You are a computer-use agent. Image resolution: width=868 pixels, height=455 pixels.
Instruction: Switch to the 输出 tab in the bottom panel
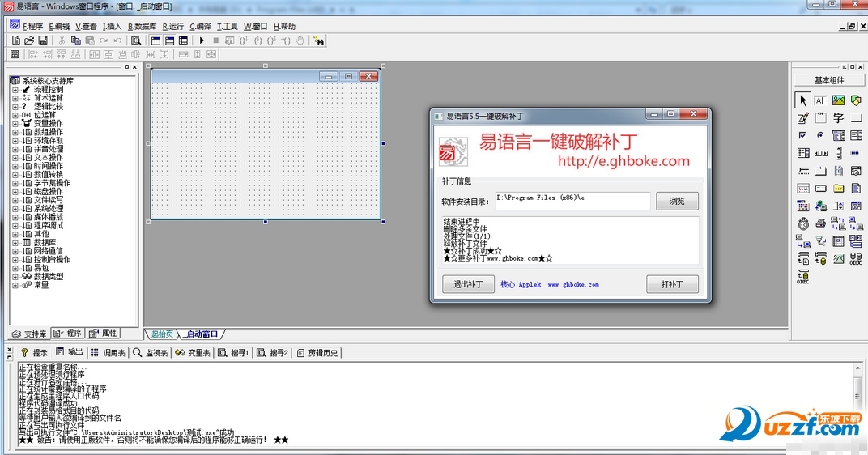click(69, 352)
